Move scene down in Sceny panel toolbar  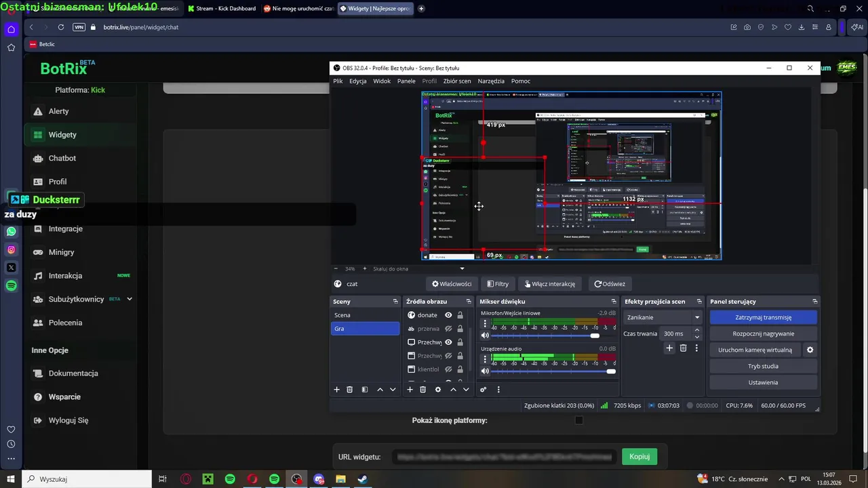[x=393, y=390]
